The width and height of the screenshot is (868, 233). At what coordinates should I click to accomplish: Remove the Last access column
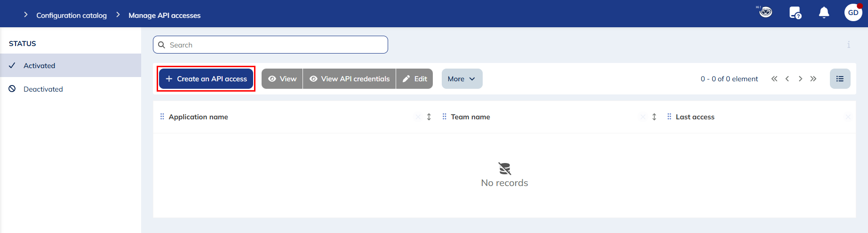[848, 117]
